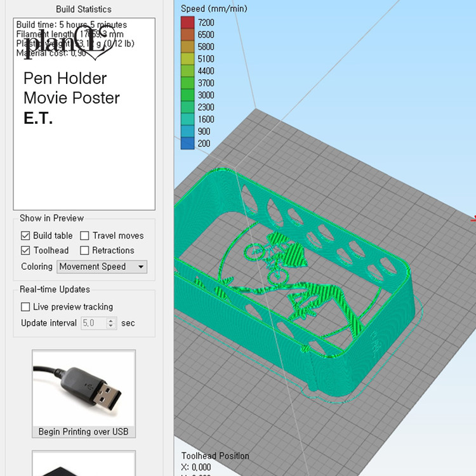The height and width of the screenshot is (476, 476).
Task: Click the partially visible button below USB
Action: 84,463
